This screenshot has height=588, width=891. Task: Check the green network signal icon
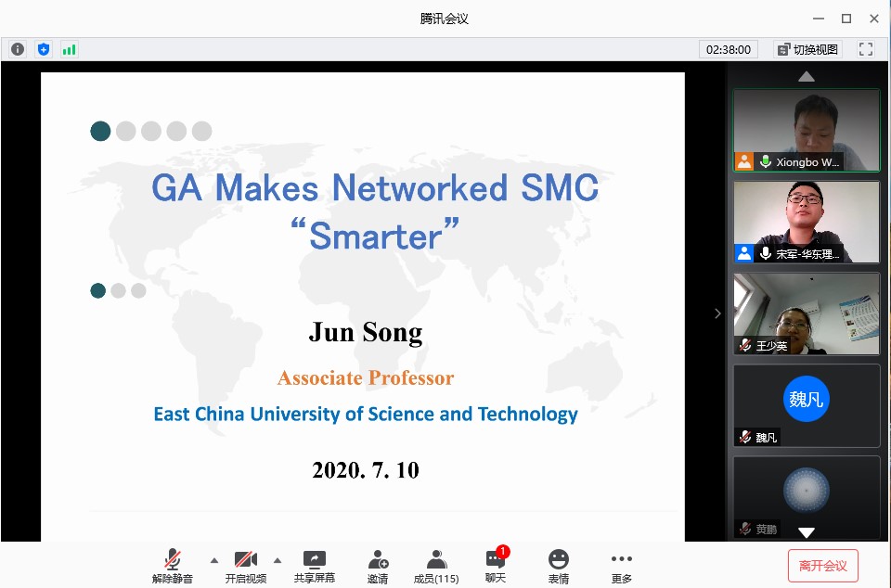click(x=70, y=49)
